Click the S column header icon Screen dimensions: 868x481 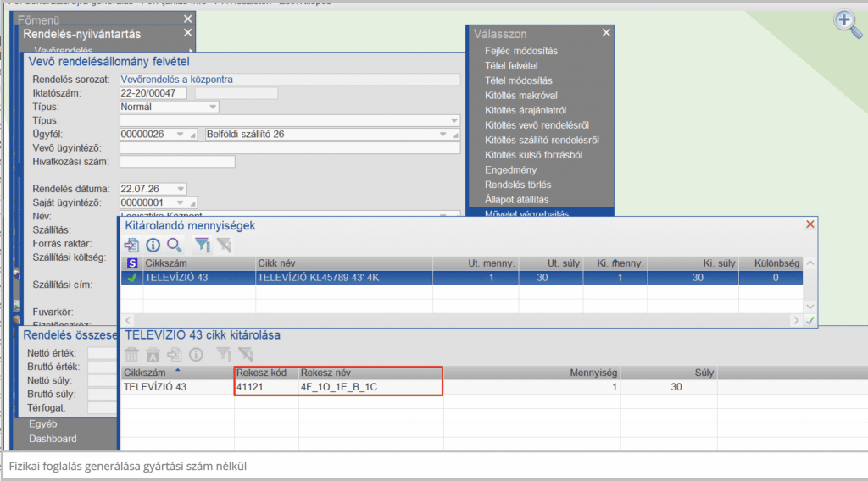(x=131, y=263)
